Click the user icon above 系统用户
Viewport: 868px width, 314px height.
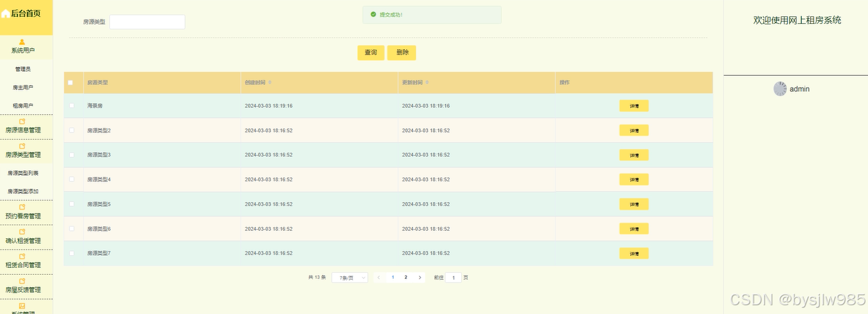[x=22, y=42]
